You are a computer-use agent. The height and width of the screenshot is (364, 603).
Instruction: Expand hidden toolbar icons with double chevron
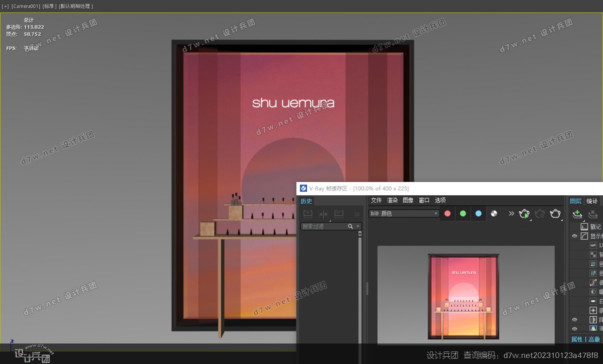pos(511,213)
